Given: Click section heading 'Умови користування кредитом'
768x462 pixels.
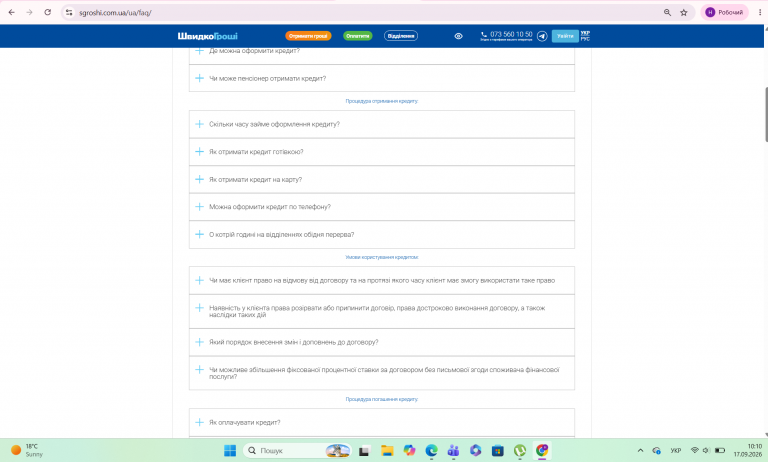Looking at the screenshot, I should [x=382, y=257].
